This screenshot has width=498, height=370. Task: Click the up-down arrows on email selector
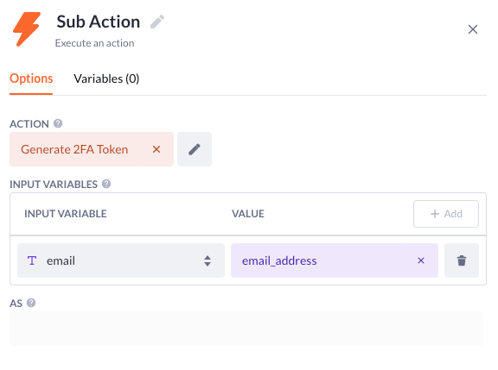click(x=207, y=261)
